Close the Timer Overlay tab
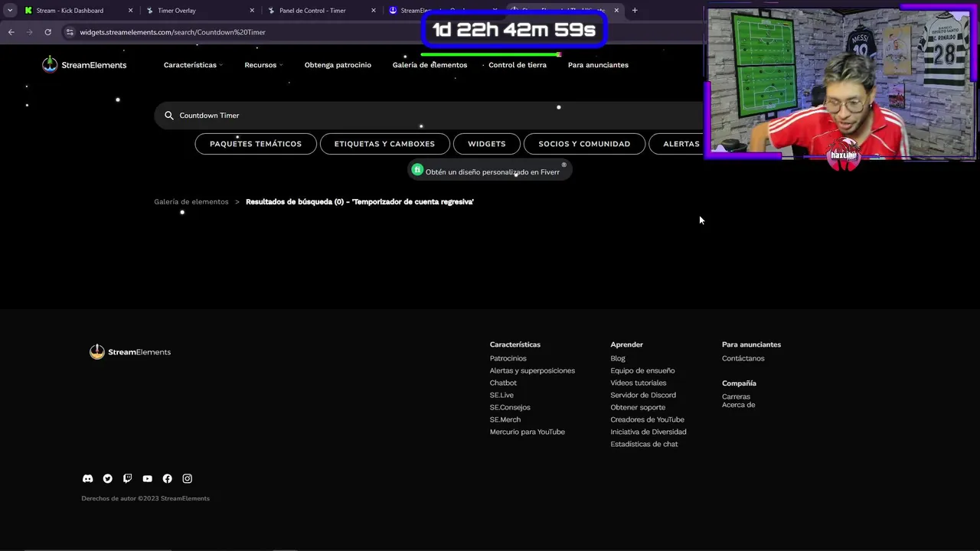 (252, 11)
